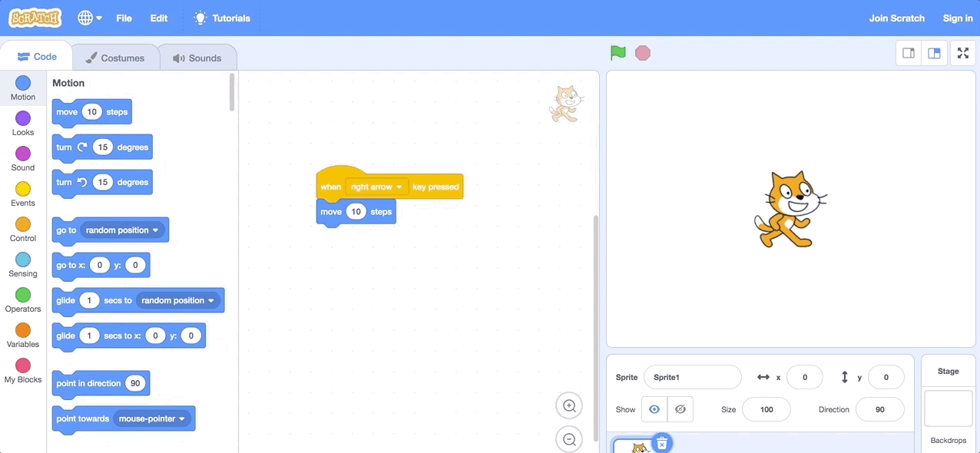The width and height of the screenshot is (980, 453).
Task: Open the Edit menu
Action: tap(159, 18)
